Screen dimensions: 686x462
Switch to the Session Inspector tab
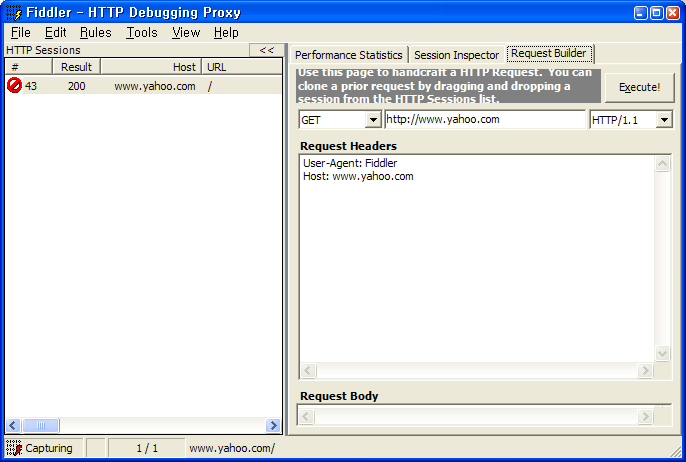tap(456, 55)
